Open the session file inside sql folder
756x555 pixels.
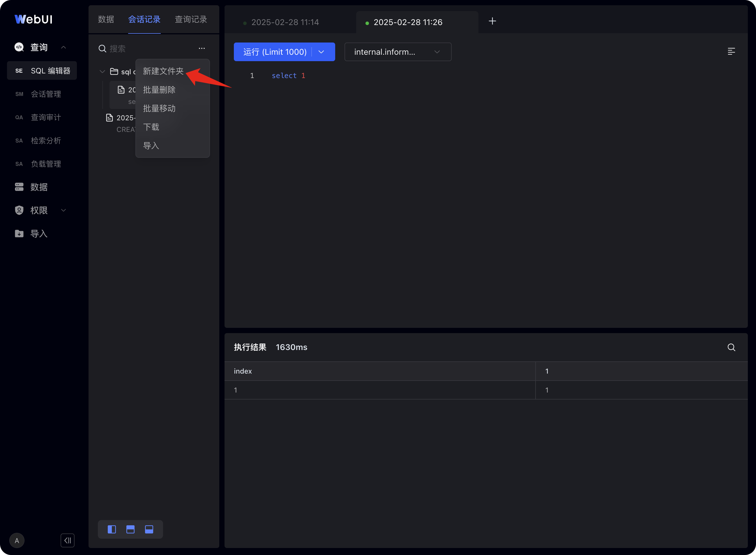click(x=123, y=95)
